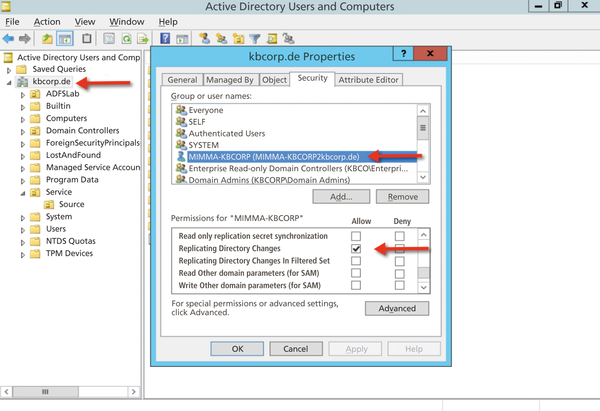The width and height of the screenshot is (600, 411).
Task: Open the Properties toolbar icon
Action: click(109, 38)
